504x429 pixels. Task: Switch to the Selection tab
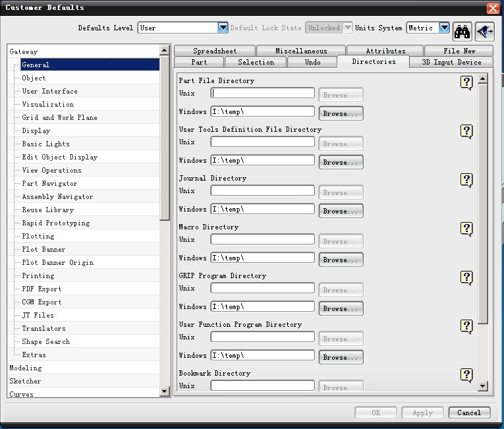coord(256,62)
